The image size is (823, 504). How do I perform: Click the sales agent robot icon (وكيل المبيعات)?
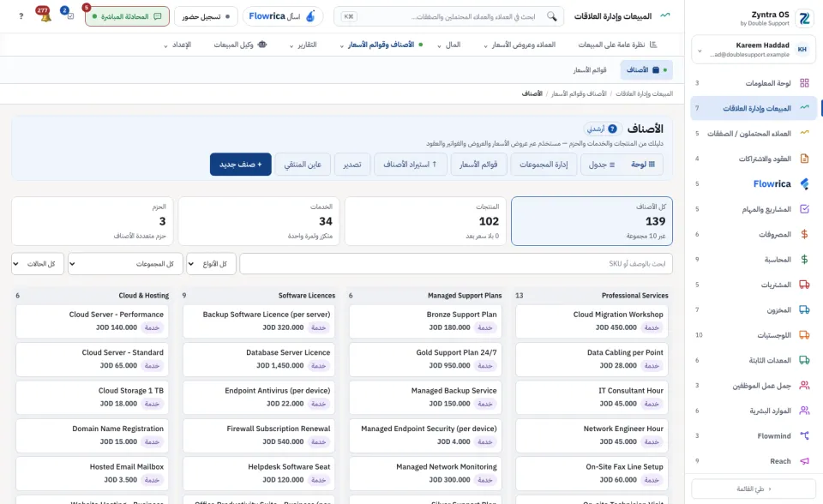(x=262, y=45)
